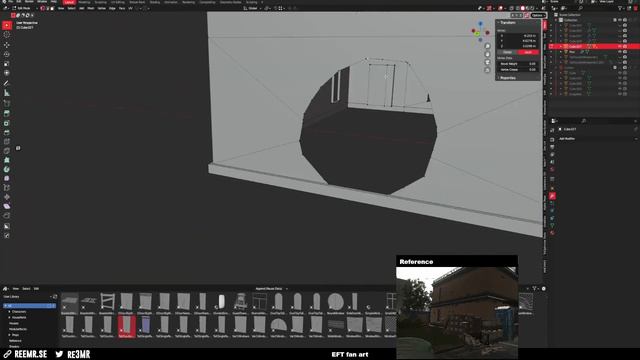Viewport: 640px width, 360px height.
Task: Adjust the Vertex Crease slider
Action: point(518,70)
